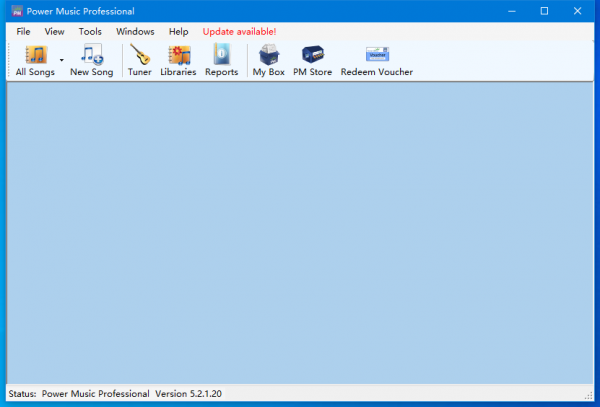Open the Reports tool
The height and width of the screenshot is (407, 600).
[221, 60]
